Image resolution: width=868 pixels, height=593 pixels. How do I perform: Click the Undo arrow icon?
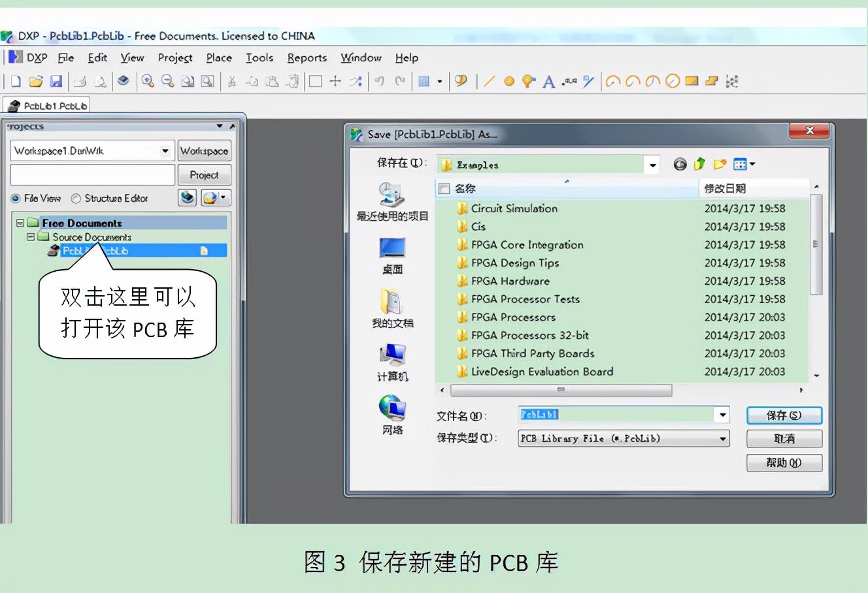379,81
